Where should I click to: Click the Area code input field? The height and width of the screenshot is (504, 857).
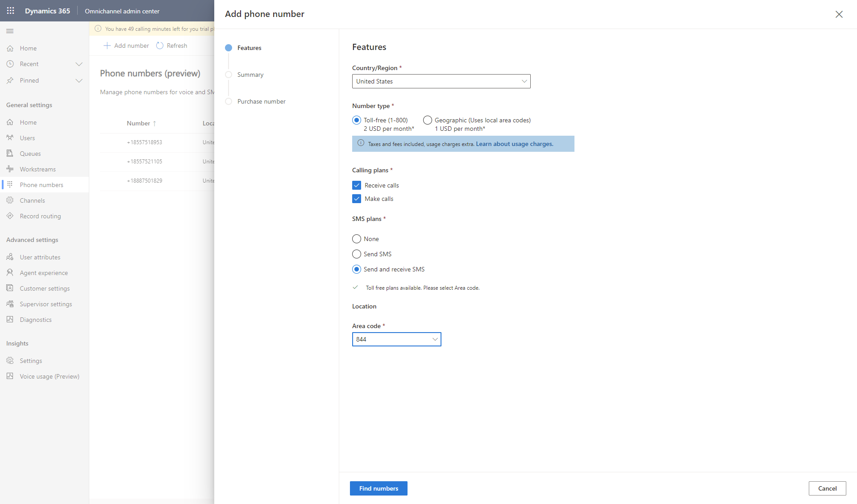[396, 338]
